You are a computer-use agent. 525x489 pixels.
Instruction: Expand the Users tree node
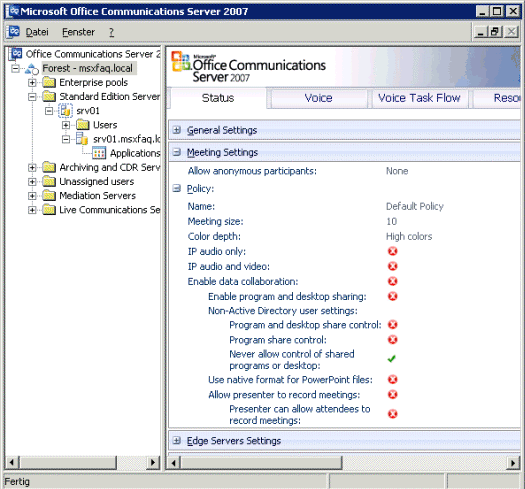[x=66, y=125]
